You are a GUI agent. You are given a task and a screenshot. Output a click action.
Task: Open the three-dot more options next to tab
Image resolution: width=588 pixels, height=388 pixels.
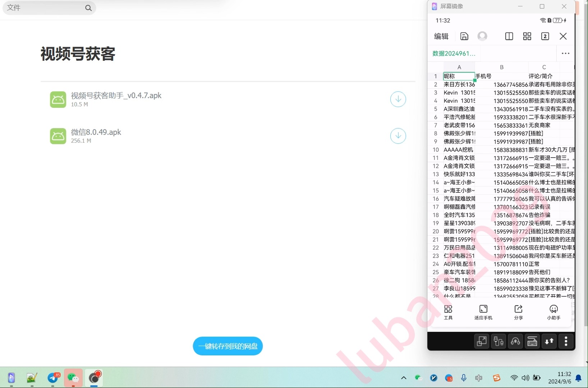coord(565,54)
